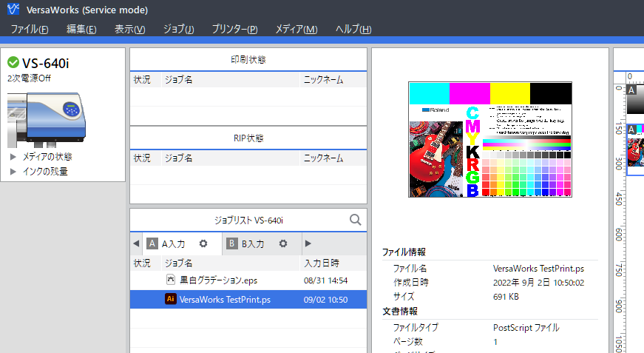644x353 pixels.
Task: Click the top A marker in layout ruler
Action: (x=631, y=90)
